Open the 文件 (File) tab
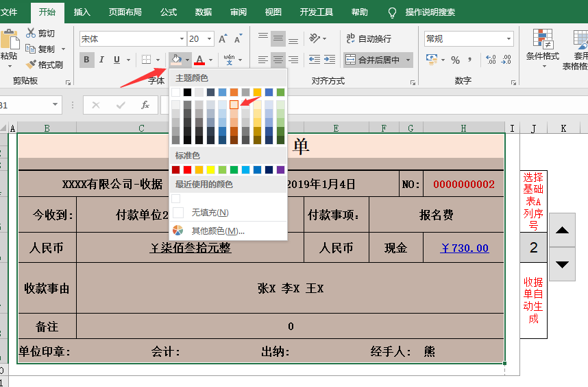Image resolution: width=588 pixels, height=387 pixels. (9, 12)
